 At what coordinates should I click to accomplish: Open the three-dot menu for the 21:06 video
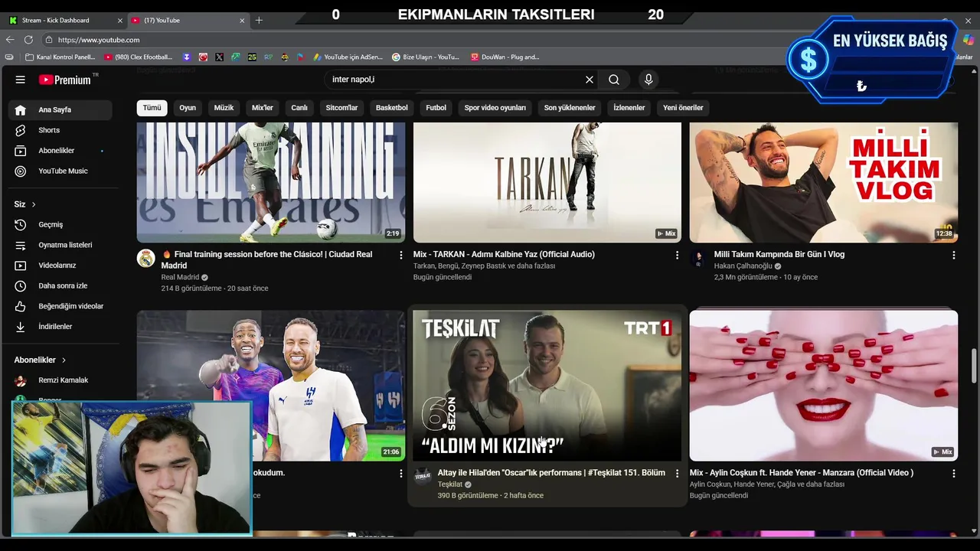[x=400, y=474]
